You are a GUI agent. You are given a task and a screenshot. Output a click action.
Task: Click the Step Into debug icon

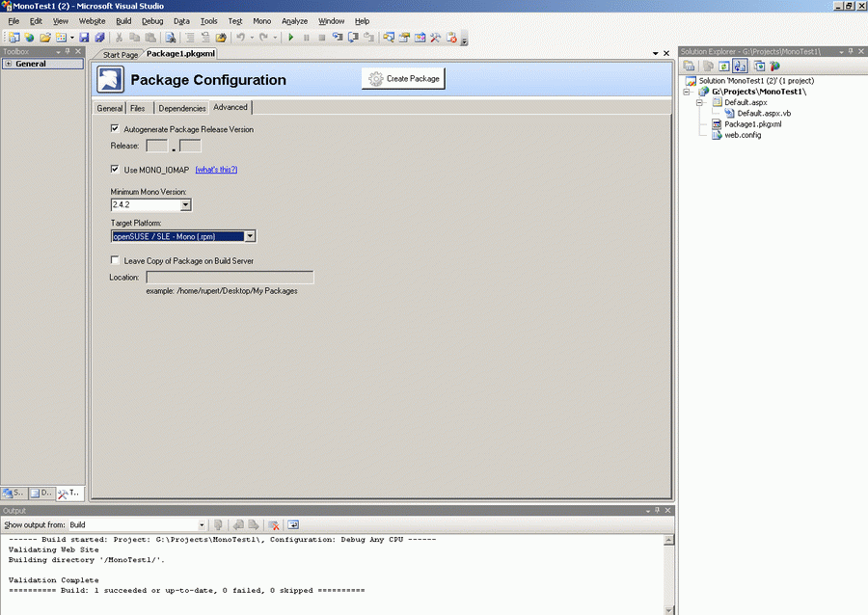[338, 37]
